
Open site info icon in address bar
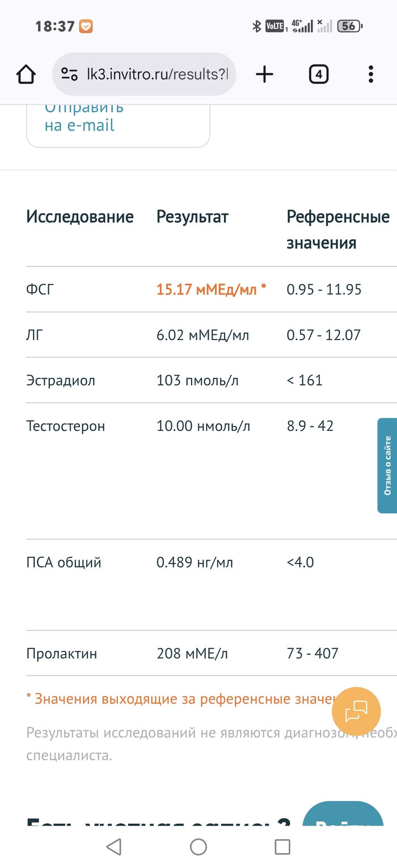(69, 74)
